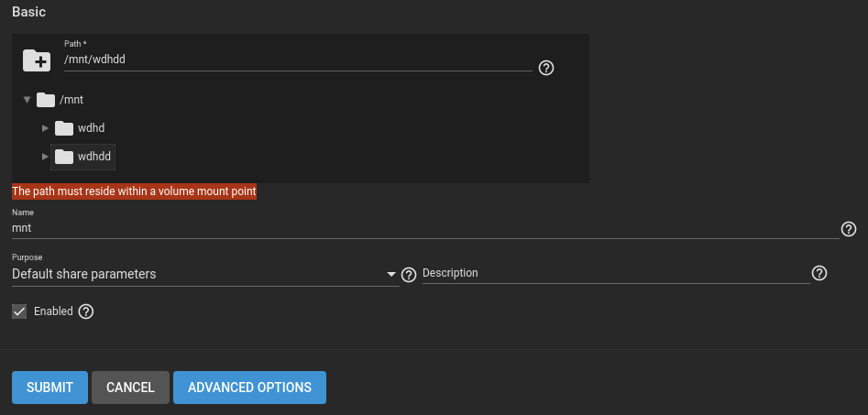Screen dimensions: 868x415
Task: Click the Submit button
Action: click(49, 388)
